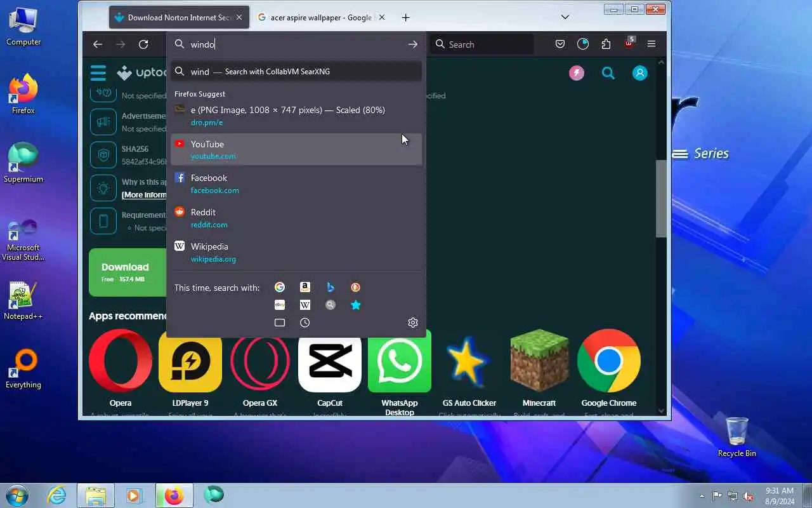Click the Uptodown logo
This screenshot has width=812, height=508.
point(142,73)
